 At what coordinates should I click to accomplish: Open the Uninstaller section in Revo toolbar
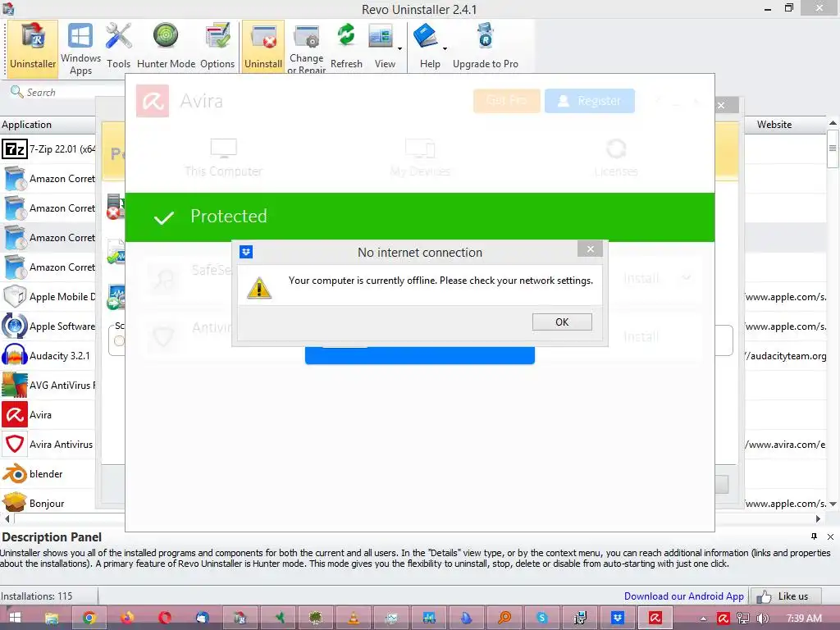pos(33,47)
